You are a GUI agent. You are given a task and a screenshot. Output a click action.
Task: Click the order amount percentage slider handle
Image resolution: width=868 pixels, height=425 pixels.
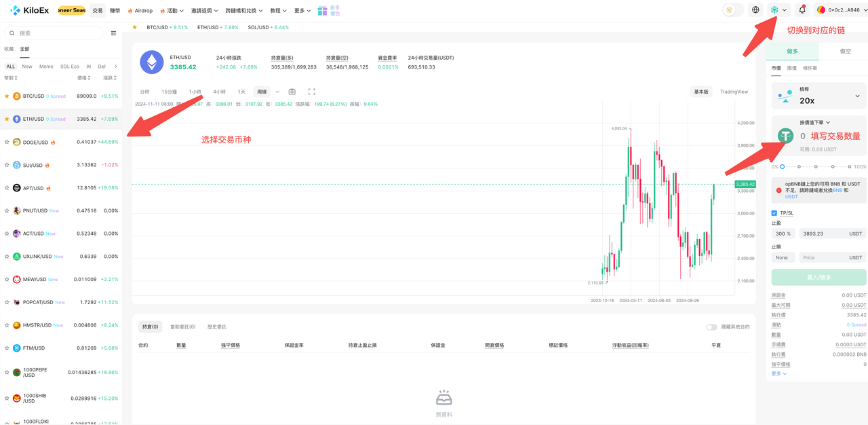782,166
